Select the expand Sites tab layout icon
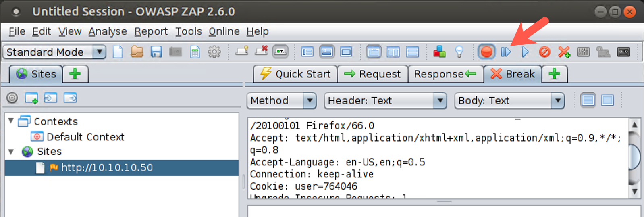The width and height of the screenshot is (644, 217). point(307,52)
